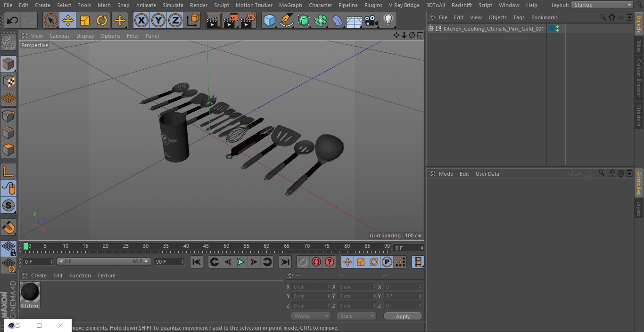Enable Snap magnet icon
644x332 pixels.
tap(8, 227)
